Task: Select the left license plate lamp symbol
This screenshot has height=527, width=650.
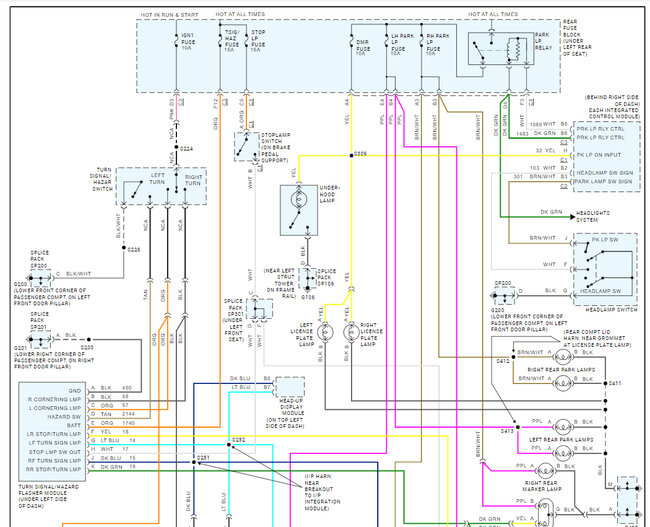Action: click(325, 332)
